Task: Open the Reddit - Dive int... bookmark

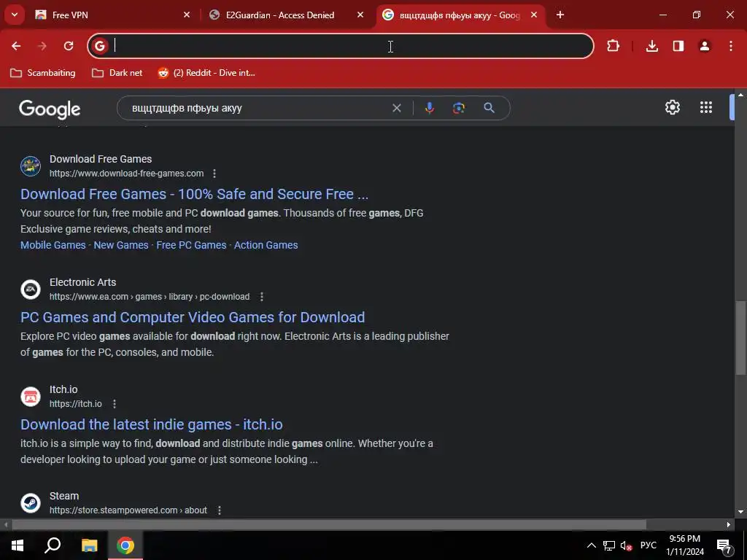Action: tap(206, 73)
